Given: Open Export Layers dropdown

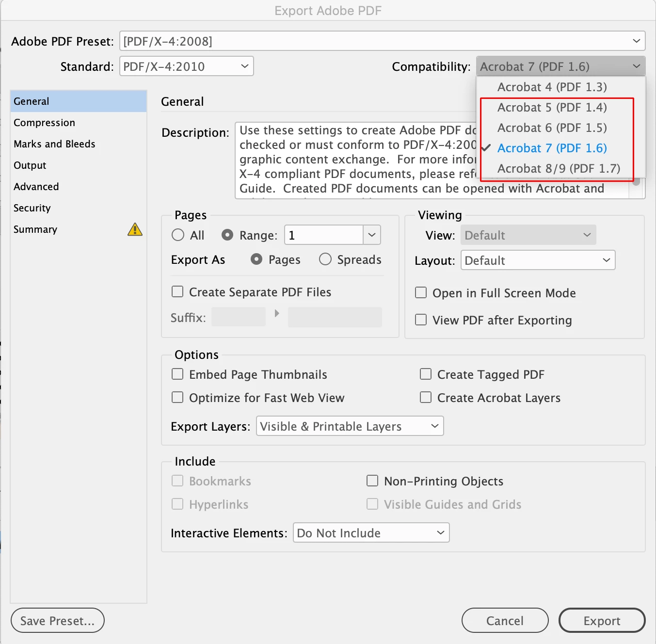Looking at the screenshot, I should 350,426.
